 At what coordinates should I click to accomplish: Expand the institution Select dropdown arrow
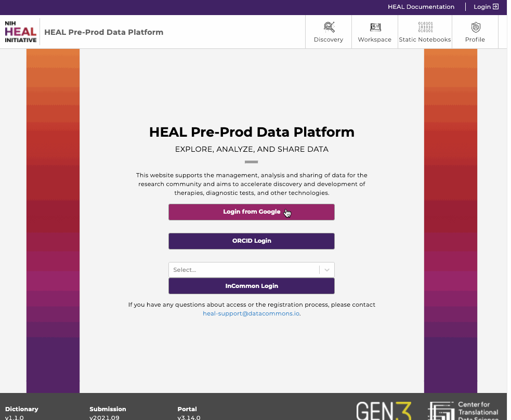coord(327,270)
